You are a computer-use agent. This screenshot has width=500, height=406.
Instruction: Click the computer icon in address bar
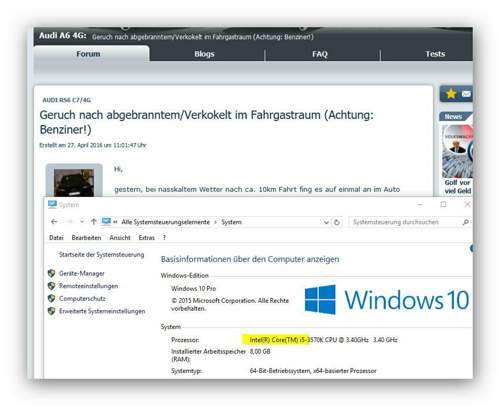tap(106, 221)
